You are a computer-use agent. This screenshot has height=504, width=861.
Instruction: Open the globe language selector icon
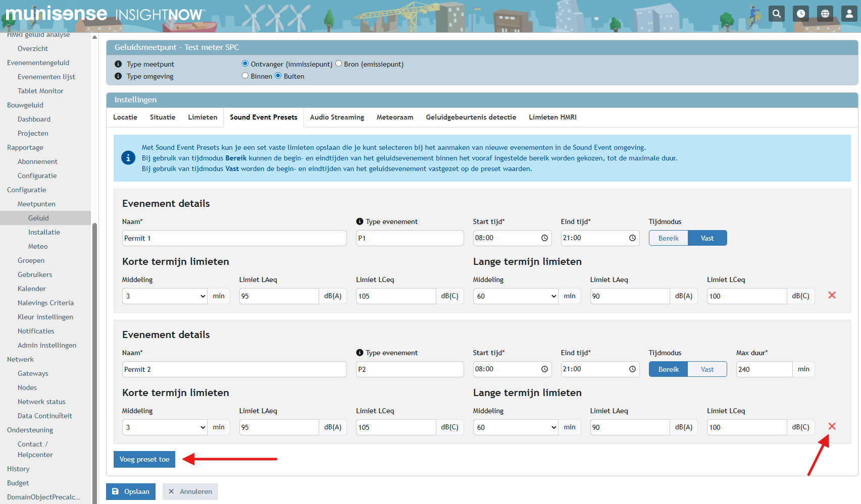(x=825, y=14)
